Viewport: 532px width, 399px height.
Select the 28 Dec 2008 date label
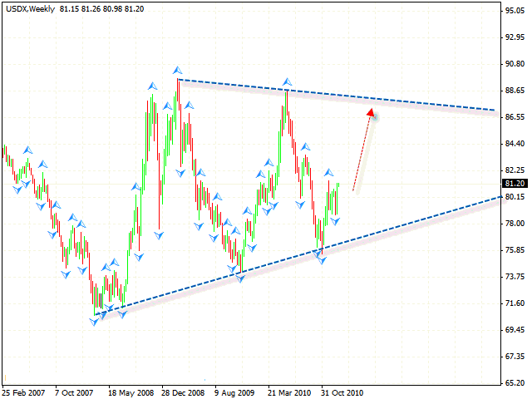click(183, 393)
